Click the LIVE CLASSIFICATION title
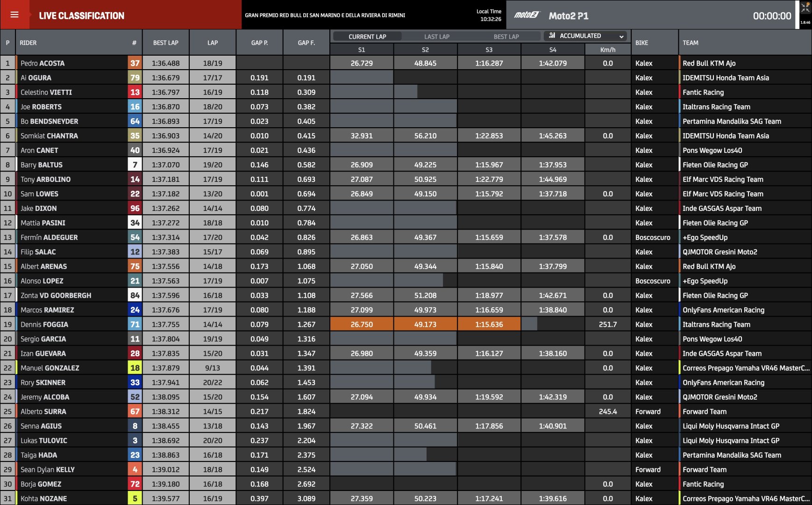The image size is (812, 505). coord(82,15)
